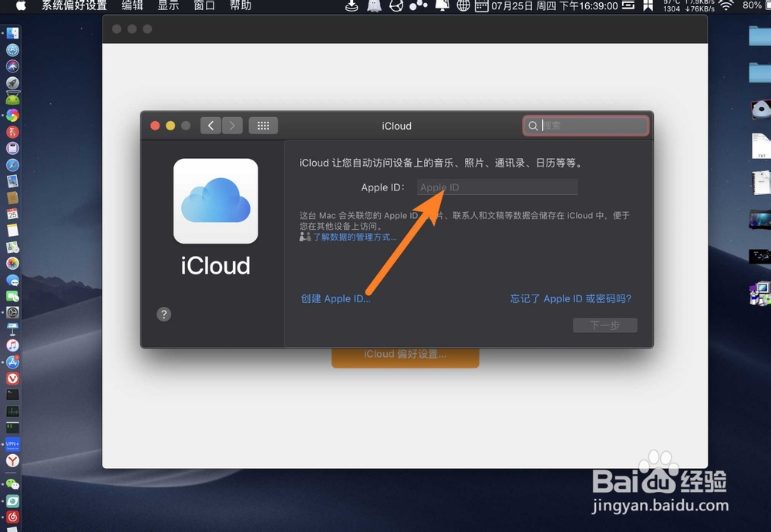This screenshot has height=532, width=771.
Task: Go forward in iCloud preferences
Action: pos(232,126)
